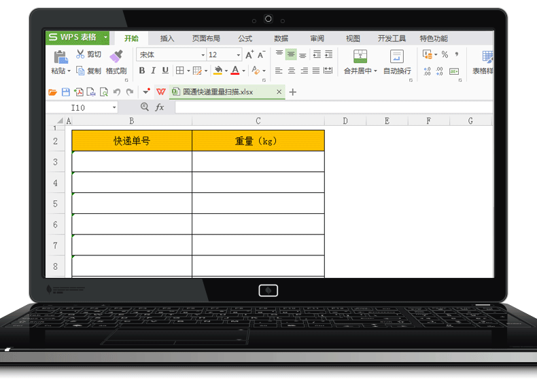Click the increase decimal places icon

427,71
